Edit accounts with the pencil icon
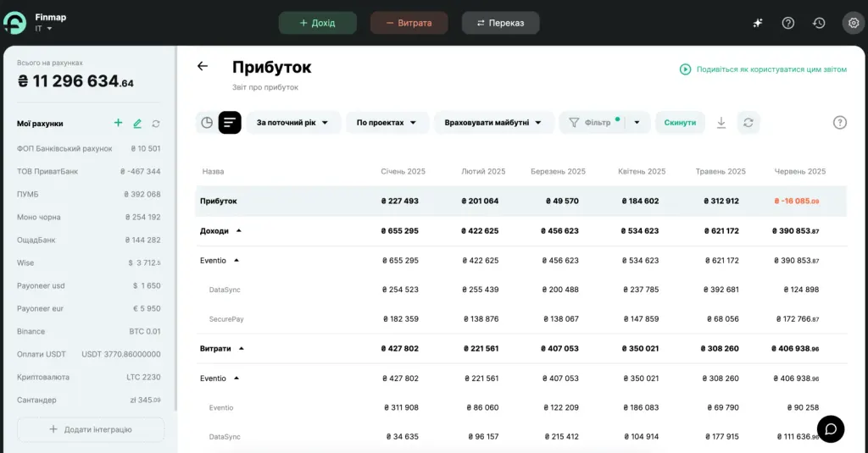The image size is (868, 453). pos(137,124)
